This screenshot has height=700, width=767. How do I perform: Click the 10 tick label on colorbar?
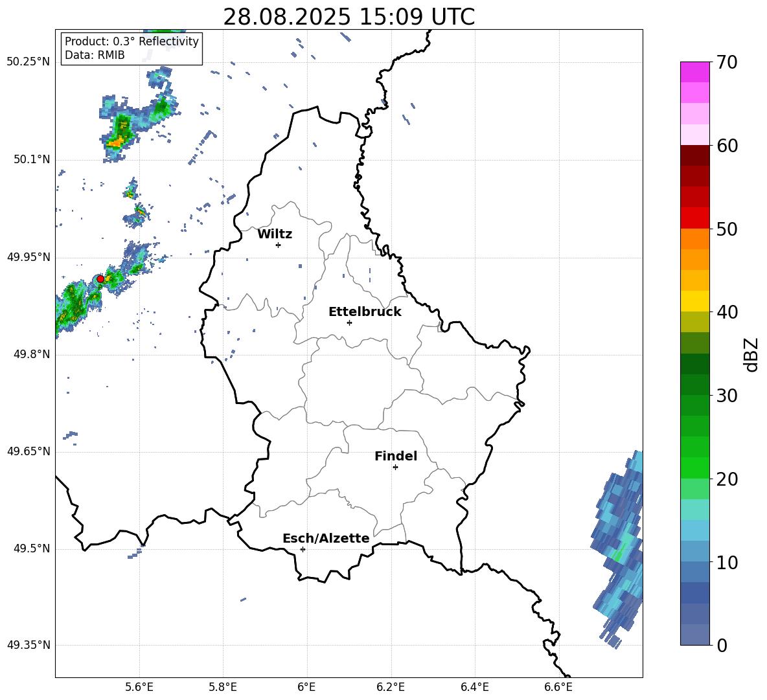pos(727,562)
